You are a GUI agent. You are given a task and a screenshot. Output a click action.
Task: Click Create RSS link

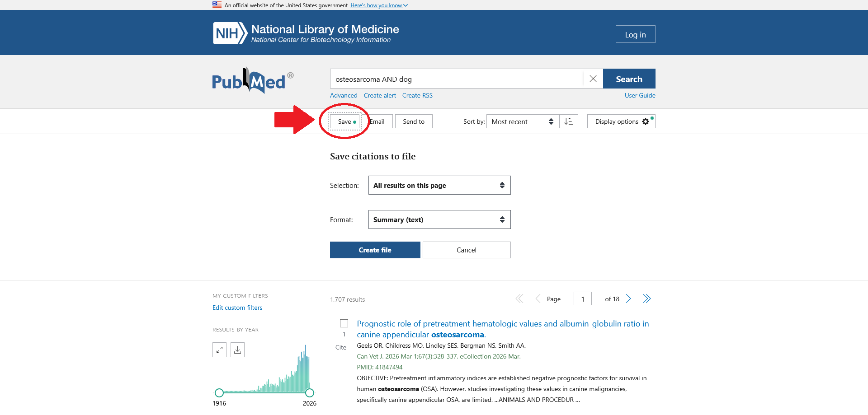click(417, 95)
